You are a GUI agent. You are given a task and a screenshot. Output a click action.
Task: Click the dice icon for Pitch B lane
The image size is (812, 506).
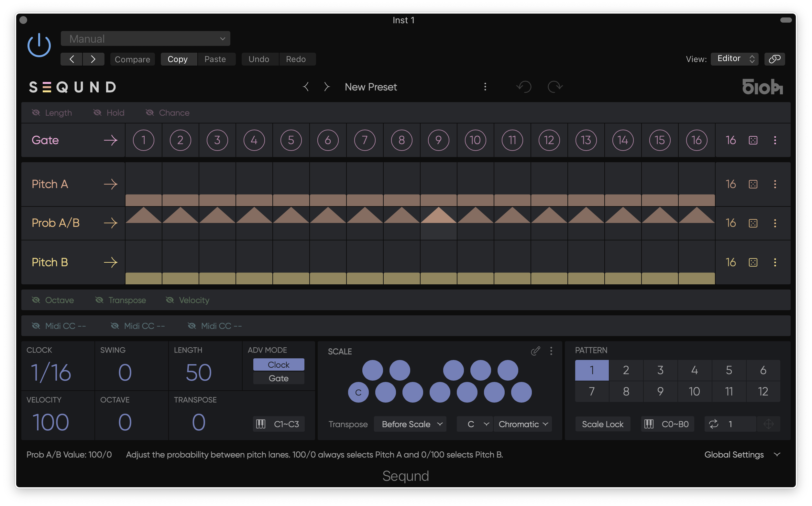pyautogui.click(x=753, y=262)
